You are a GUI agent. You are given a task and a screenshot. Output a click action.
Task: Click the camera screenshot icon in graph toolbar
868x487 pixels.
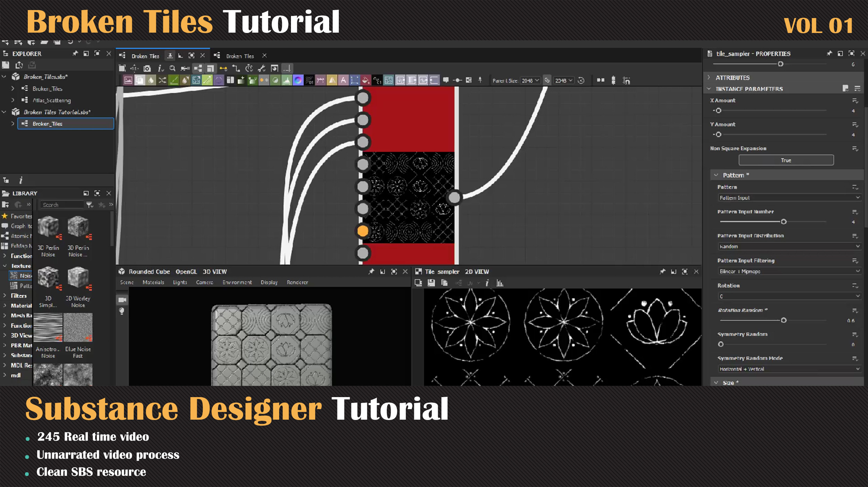147,68
